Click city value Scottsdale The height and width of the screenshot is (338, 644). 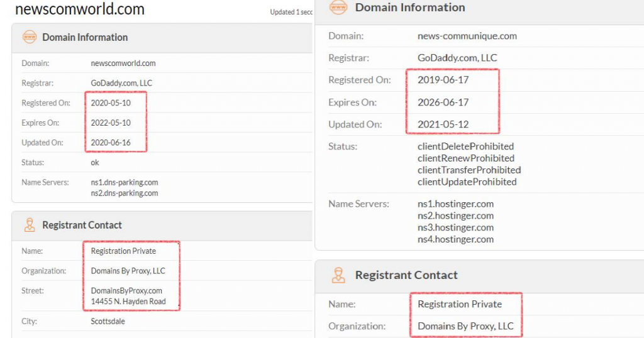[x=108, y=321]
